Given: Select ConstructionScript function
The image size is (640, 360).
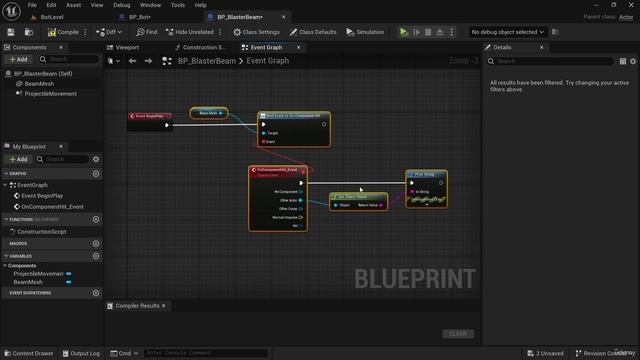Looking at the screenshot, I should (42, 231).
